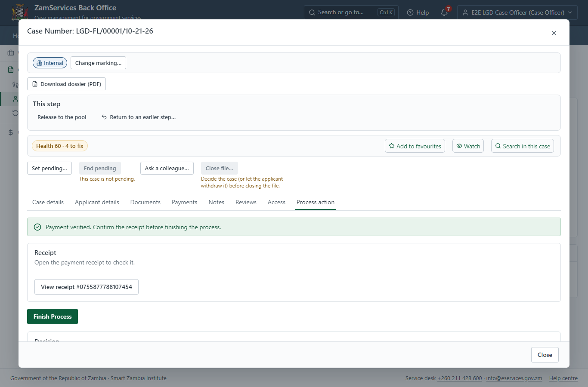Click the Internal marking badge
This screenshot has width=588, height=387.
click(x=50, y=63)
